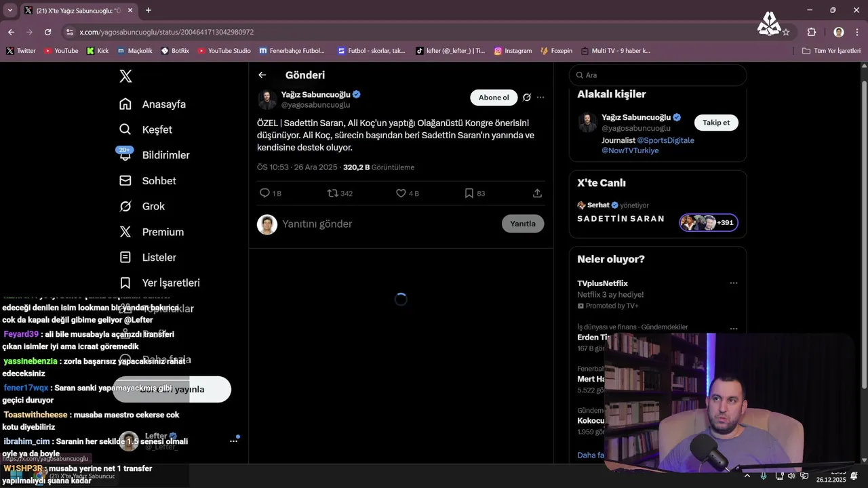The width and height of the screenshot is (868, 488).
Task: Open TVplusNetflix options menu
Action: tap(733, 283)
